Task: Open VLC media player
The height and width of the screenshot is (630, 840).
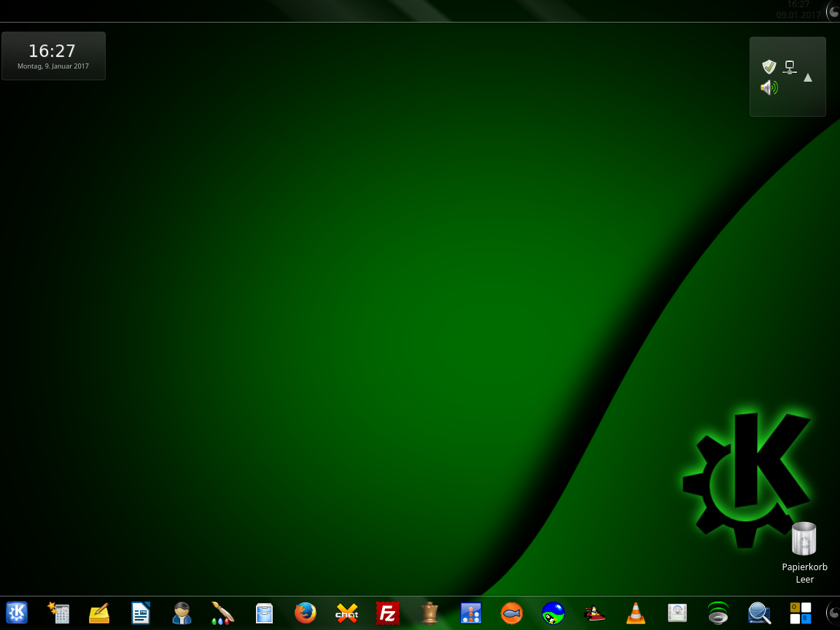Action: click(636, 612)
